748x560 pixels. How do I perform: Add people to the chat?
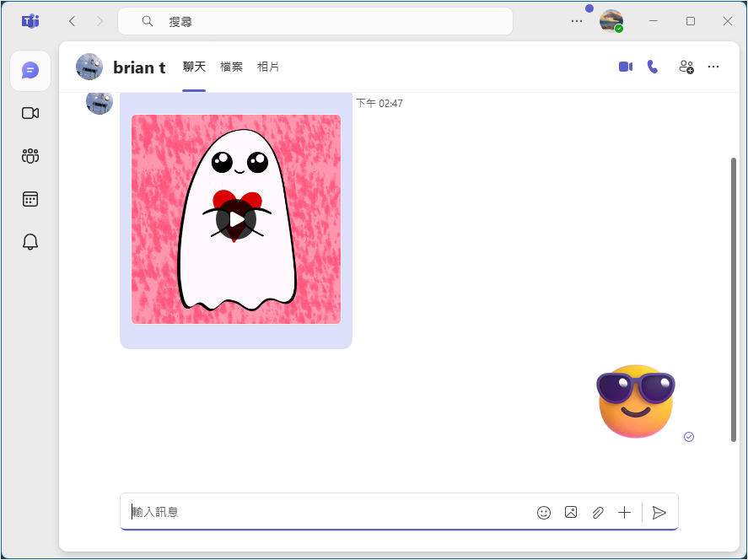coord(686,67)
